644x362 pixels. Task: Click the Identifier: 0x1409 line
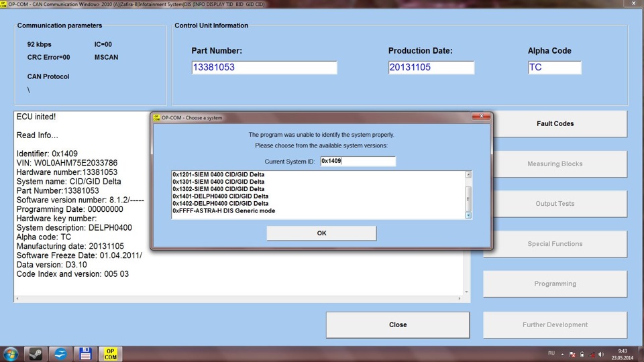(x=47, y=154)
